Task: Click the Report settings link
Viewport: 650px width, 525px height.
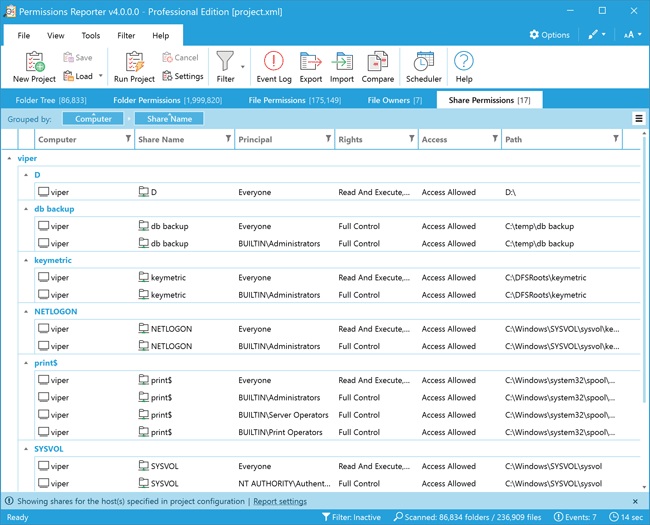Action: click(x=280, y=501)
